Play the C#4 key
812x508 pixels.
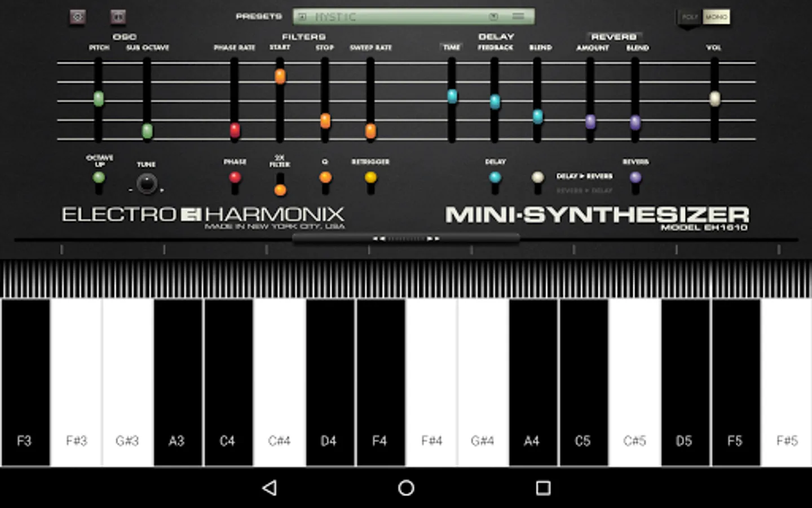(x=280, y=383)
